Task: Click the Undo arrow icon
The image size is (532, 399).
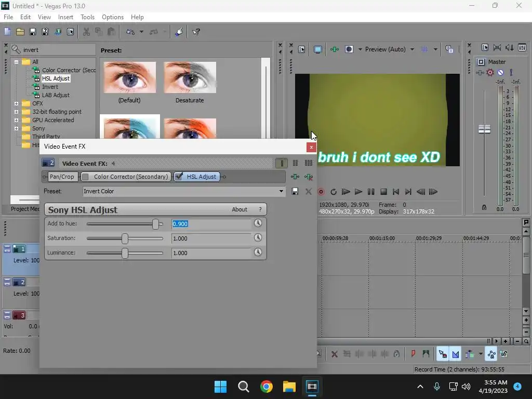Action: (130, 32)
